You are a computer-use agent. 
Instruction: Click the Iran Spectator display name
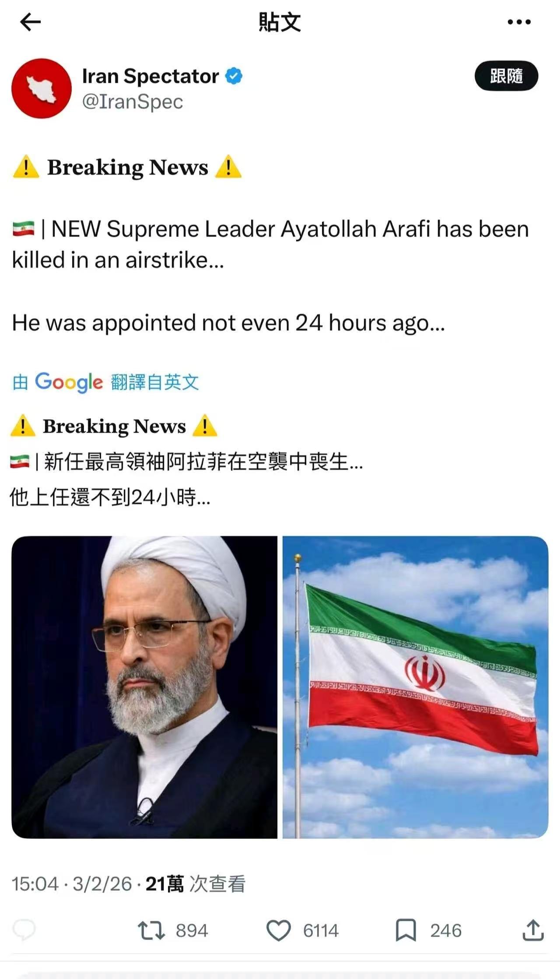(150, 76)
